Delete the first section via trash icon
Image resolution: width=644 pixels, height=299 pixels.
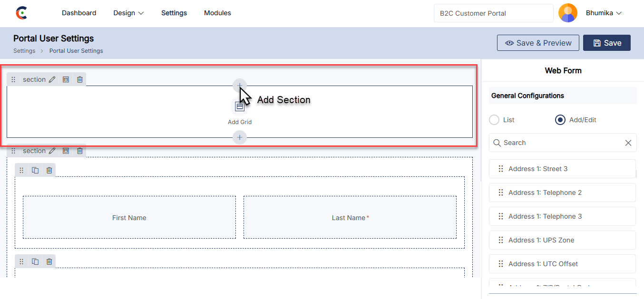(80, 79)
